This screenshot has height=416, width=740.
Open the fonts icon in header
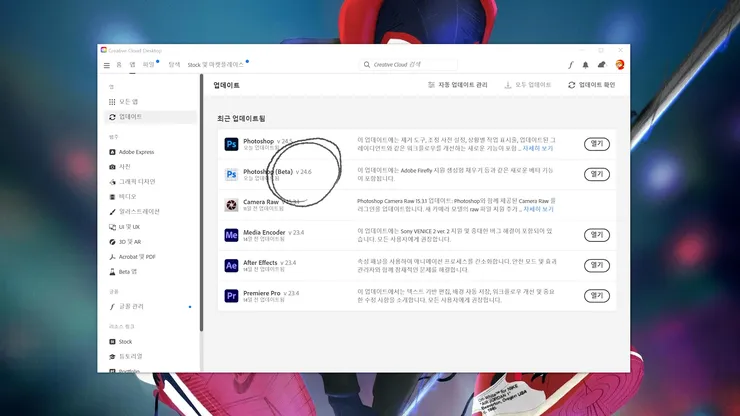click(571, 65)
